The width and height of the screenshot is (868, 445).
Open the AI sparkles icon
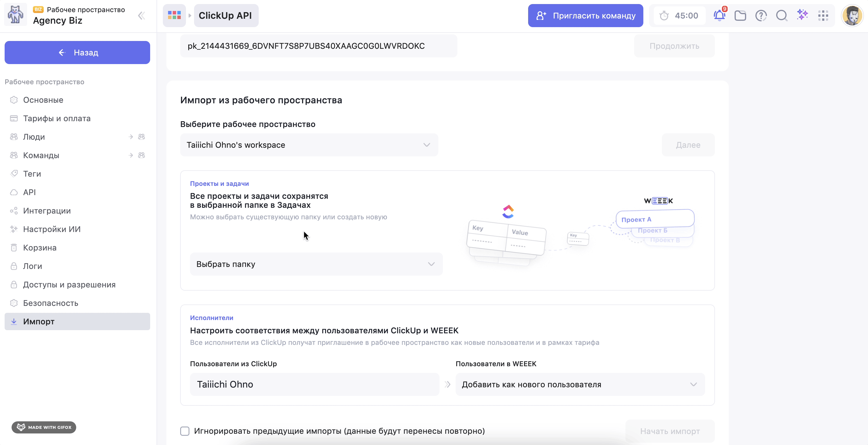point(802,15)
